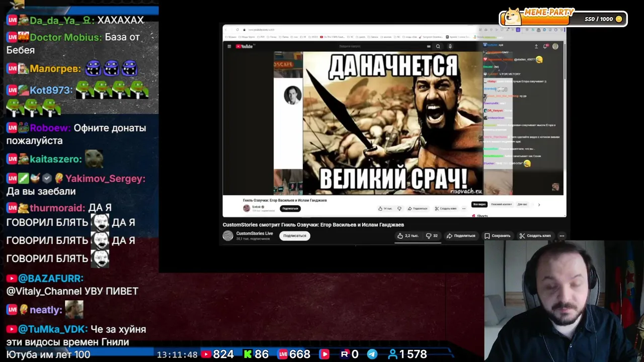Subscribe to CustomStories Live with Подписаться button
Viewport: 644px width, 362px height.
(294, 236)
